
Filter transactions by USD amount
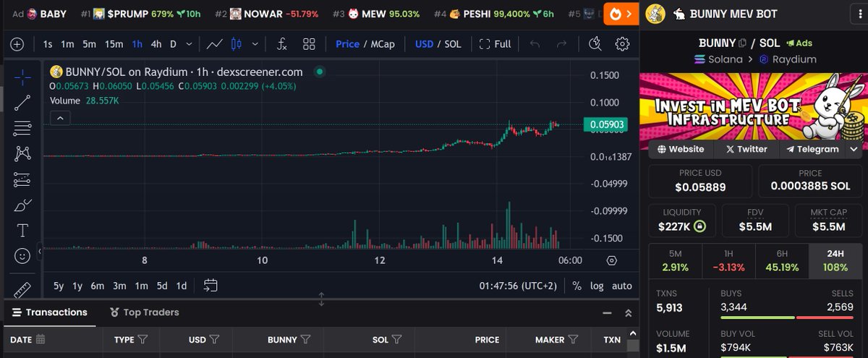tap(215, 339)
